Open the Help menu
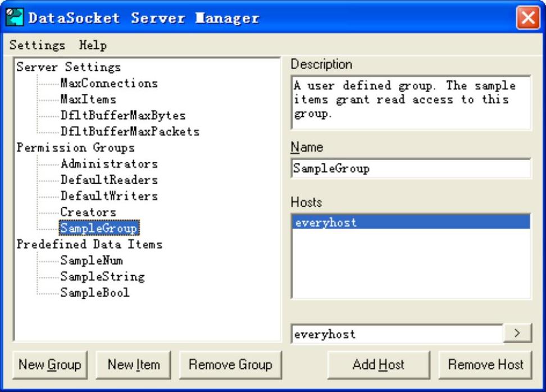Viewport: 546px width, 392px height. pos(93,45)
